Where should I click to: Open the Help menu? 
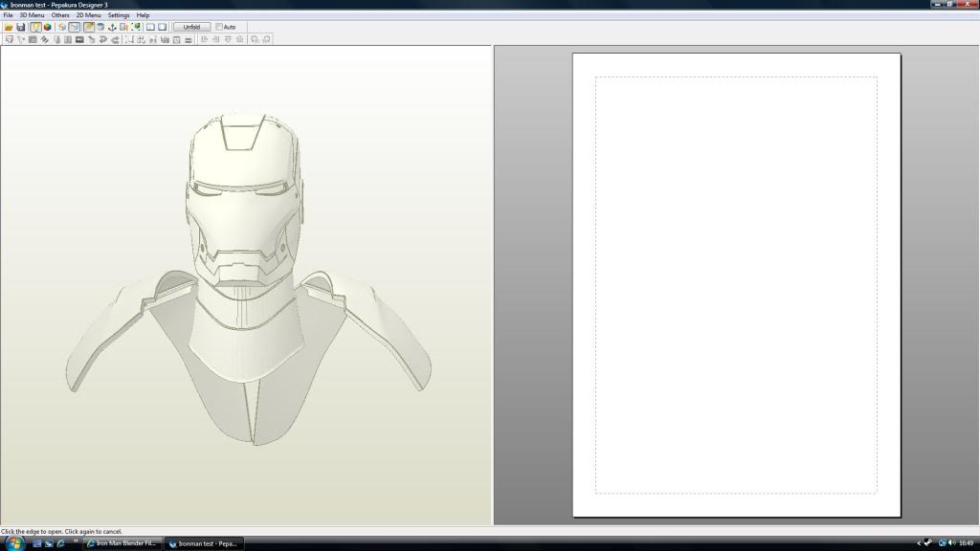click(143, 15)
